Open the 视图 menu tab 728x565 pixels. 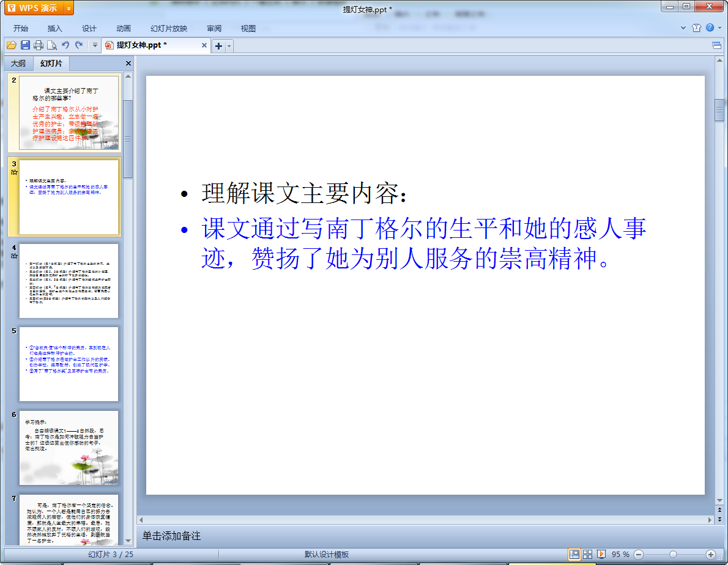tap(248, 28)
